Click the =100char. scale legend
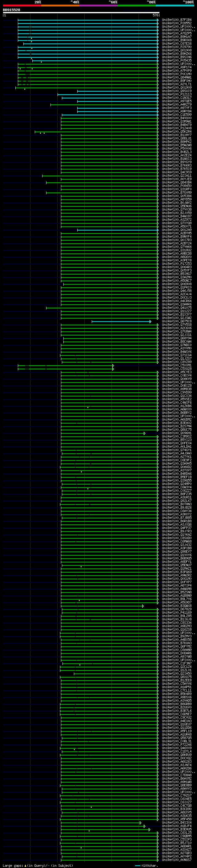 147,865
